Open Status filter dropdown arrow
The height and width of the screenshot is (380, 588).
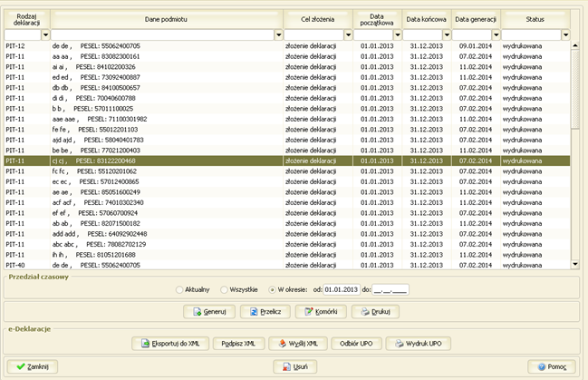566,35
